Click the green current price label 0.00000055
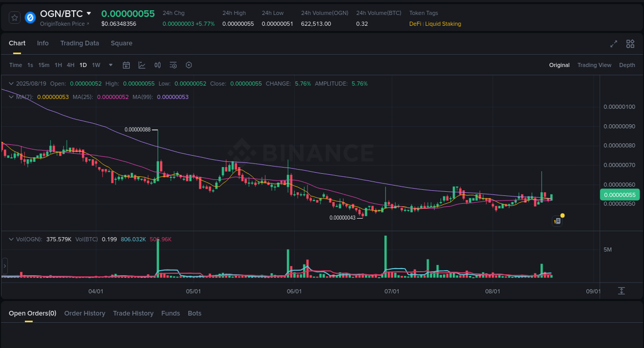This screenshot has height=348, width=644. pyautogui.click(x=620, y=194)
